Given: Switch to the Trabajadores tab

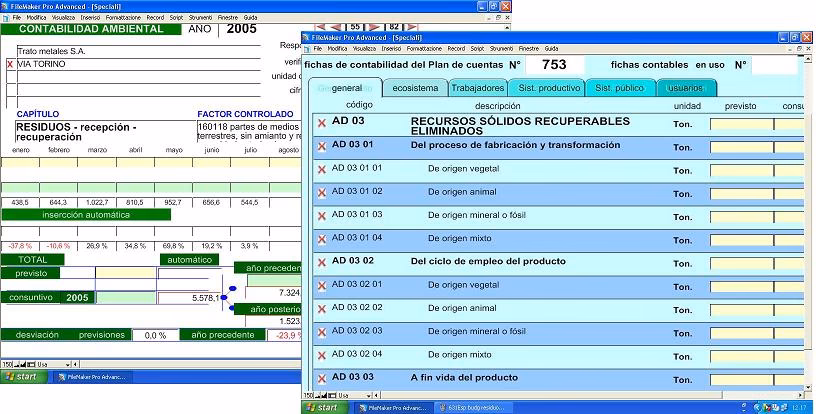Looking at the screenshot, I should (x=478, y=88).
